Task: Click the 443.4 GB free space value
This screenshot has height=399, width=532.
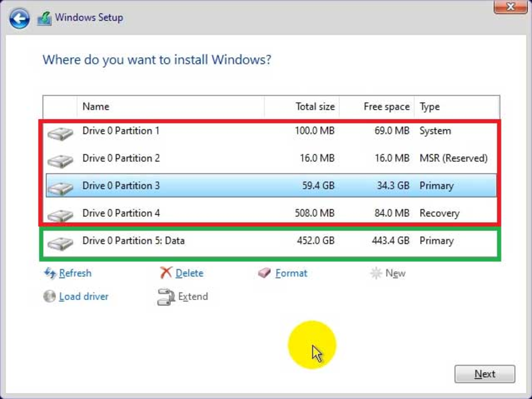Action: tap(390, 241)
